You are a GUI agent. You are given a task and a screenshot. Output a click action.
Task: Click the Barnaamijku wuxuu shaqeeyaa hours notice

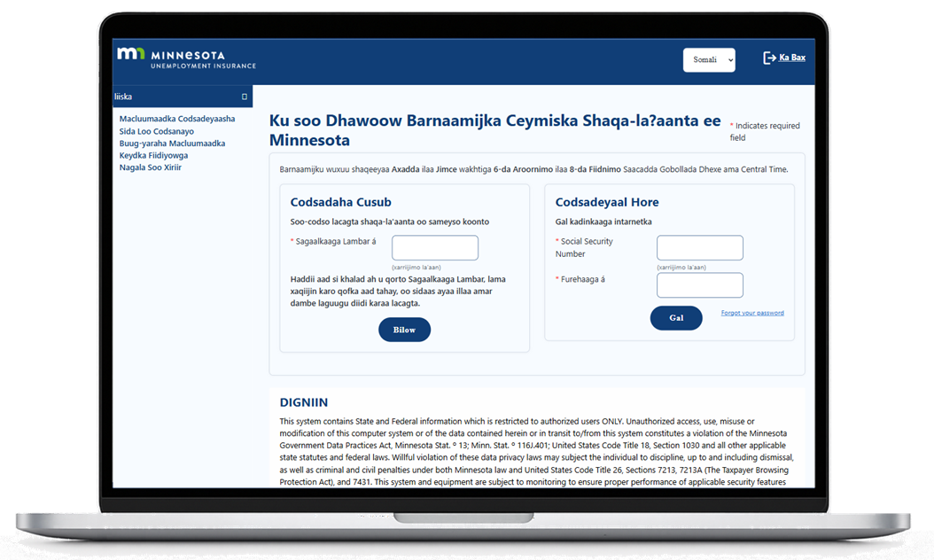coord(533,169)
